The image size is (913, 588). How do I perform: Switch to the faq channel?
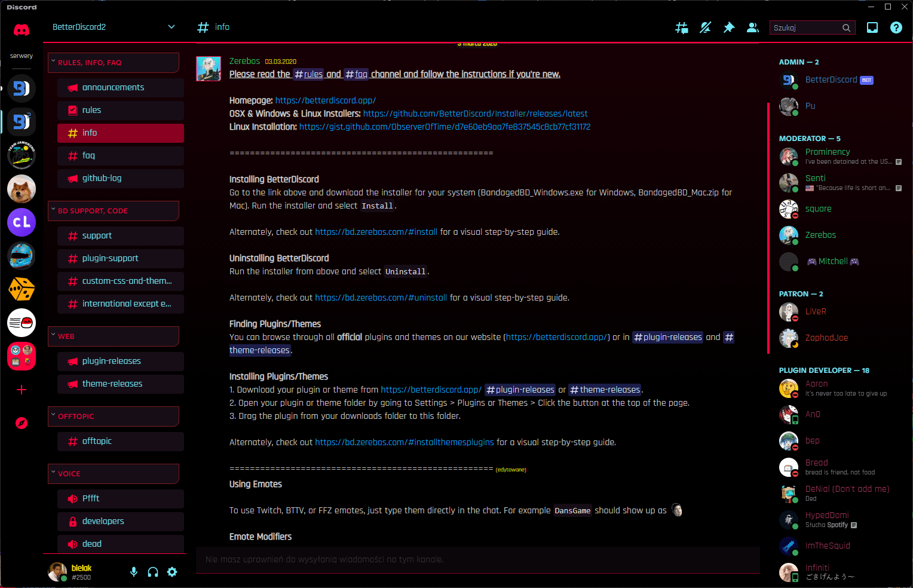(x=88, y=155)
